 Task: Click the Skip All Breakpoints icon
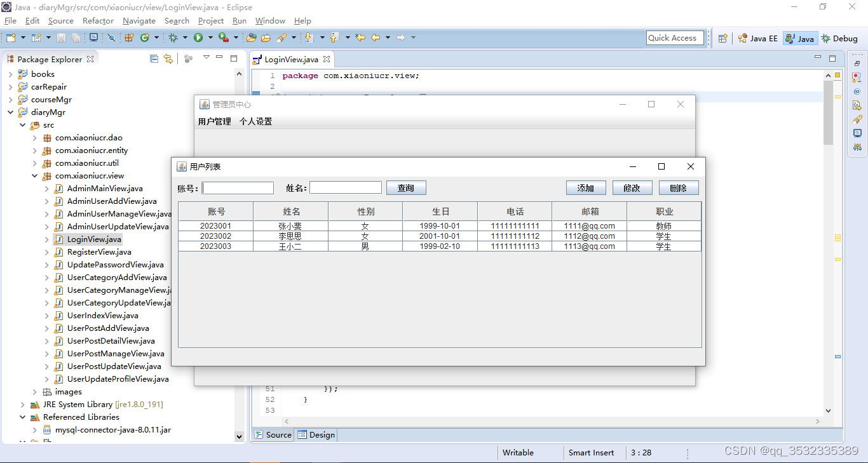[111, 38]
